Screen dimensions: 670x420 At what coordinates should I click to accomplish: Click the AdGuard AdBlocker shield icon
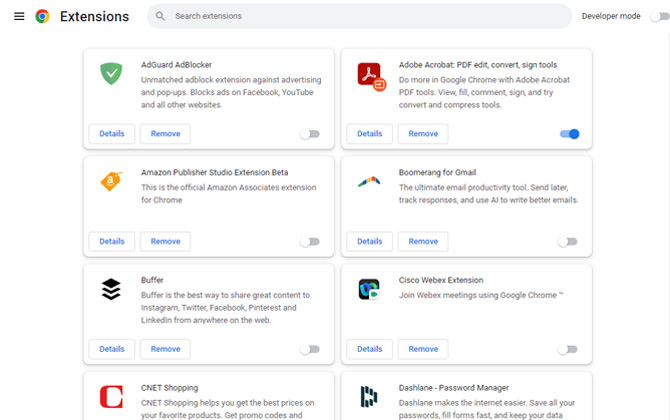111,73
